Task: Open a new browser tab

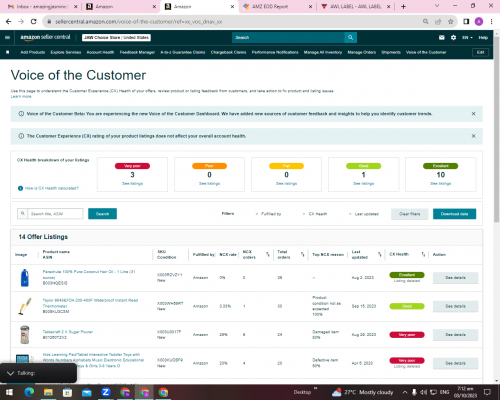Action: [403, 6]
